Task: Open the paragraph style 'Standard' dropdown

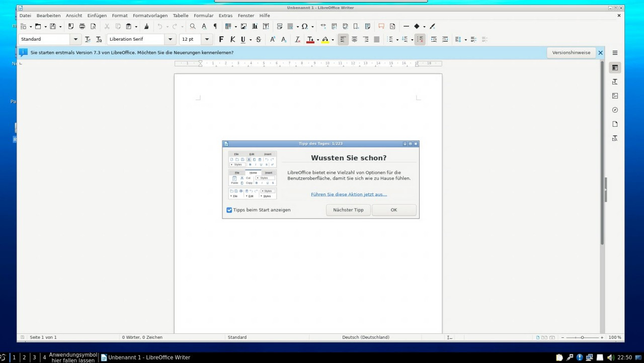Action: click(x=76, y=39)
